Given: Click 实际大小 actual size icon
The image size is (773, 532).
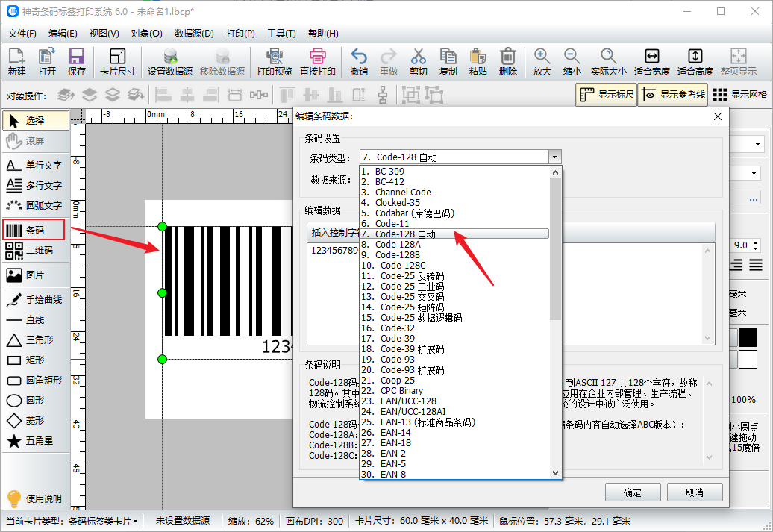Looking at the screenshot, I should [x=608, y=62].
